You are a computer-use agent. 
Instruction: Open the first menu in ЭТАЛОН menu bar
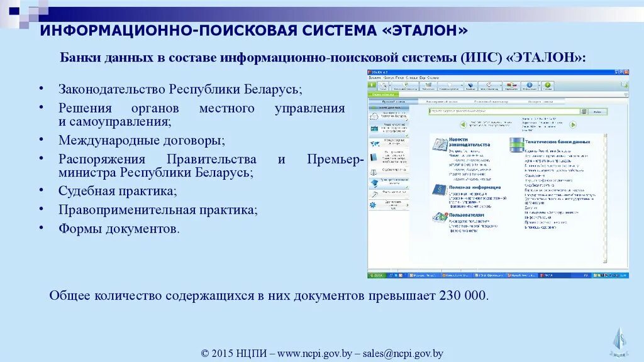point(374,77)
